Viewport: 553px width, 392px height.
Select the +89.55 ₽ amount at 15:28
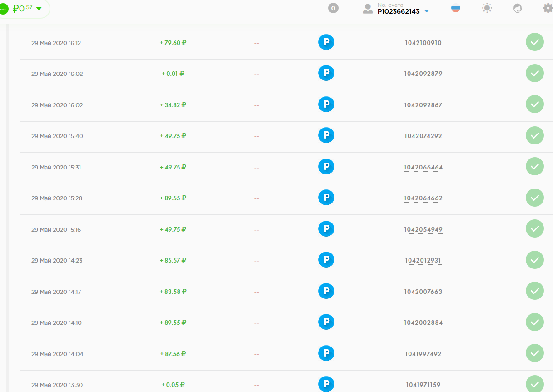coord(173,198)
